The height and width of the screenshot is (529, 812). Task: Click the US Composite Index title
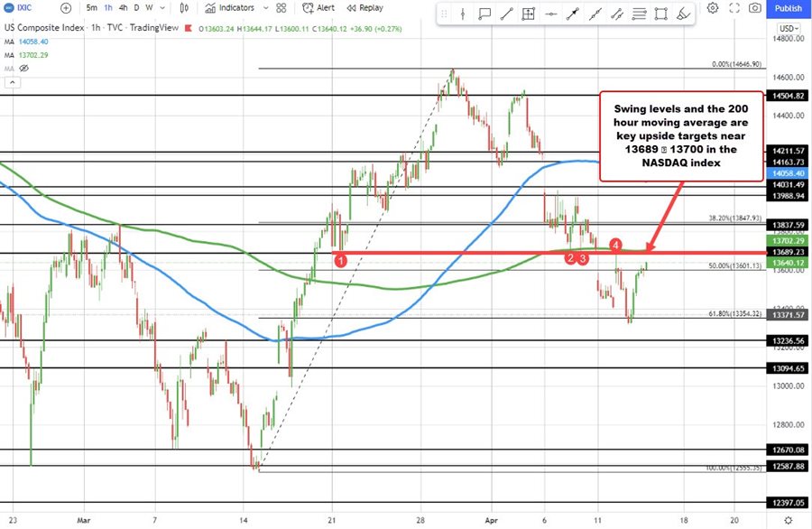coord(44,28)
